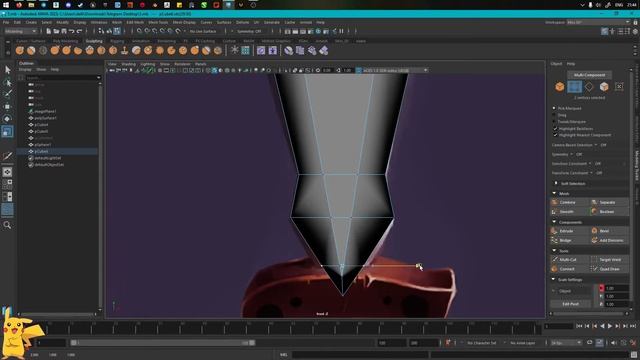Click the Combine mesh button
Viewport: 640px width, 360px height.
point(570,202)
